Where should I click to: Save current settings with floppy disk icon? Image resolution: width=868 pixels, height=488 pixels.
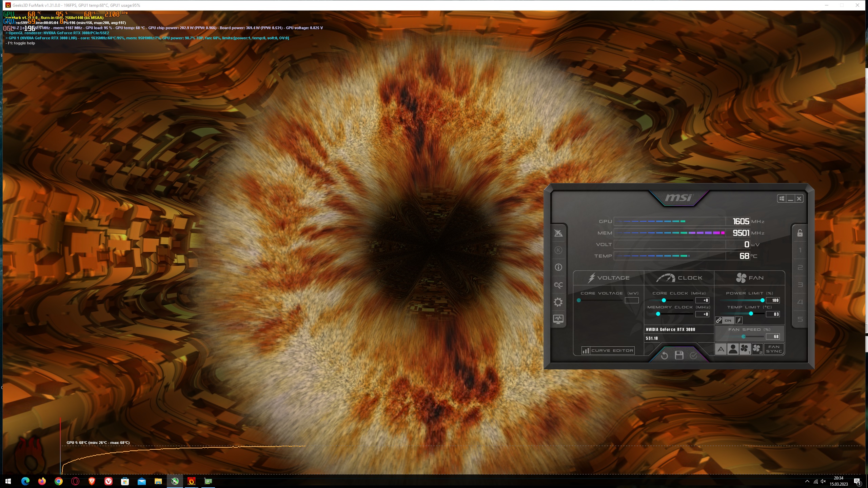[x=679, y=355]
